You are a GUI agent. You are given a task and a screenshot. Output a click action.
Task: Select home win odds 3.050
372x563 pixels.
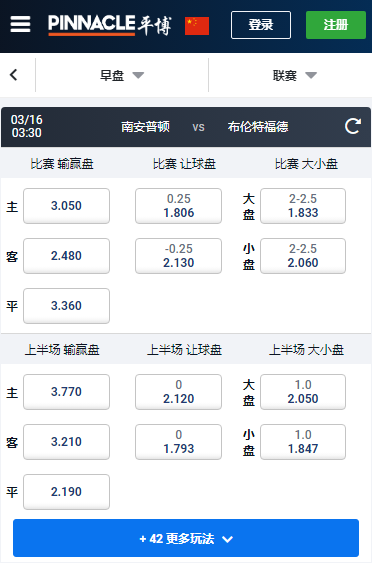(66, 206)
